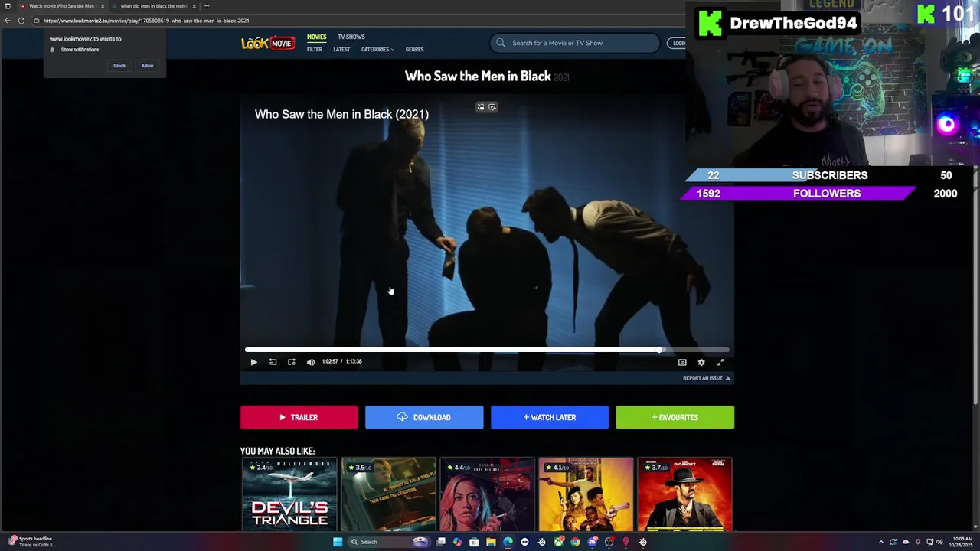The image size is (980, 551).
Task: Open Copilot from taskbar
Action: (457, 542)
